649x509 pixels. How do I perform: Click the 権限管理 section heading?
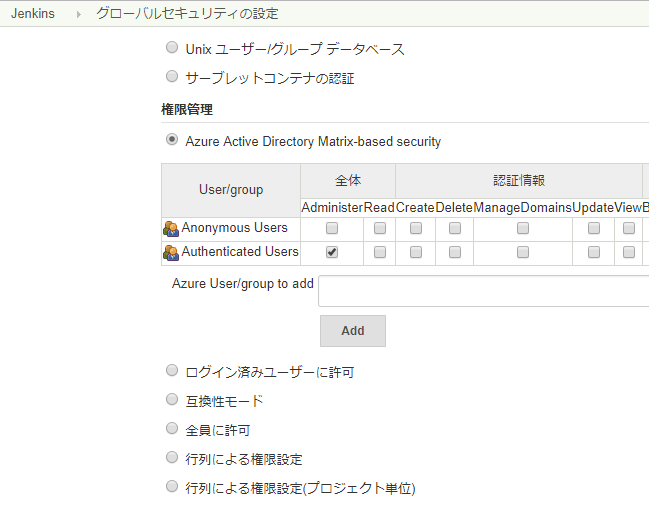point(187,110)
